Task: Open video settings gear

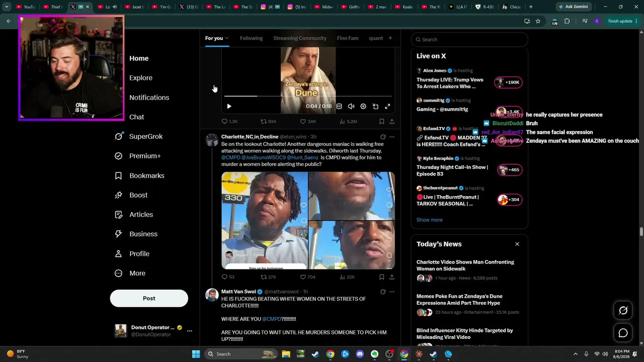Action: 363,106
